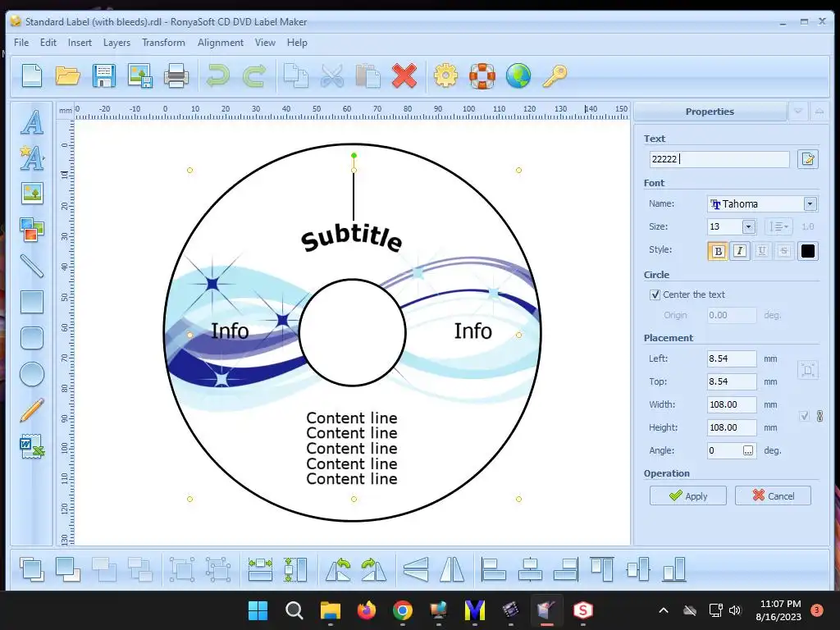Toggle Italic style button
The image size is (840, 630).
tap(740, 251)
